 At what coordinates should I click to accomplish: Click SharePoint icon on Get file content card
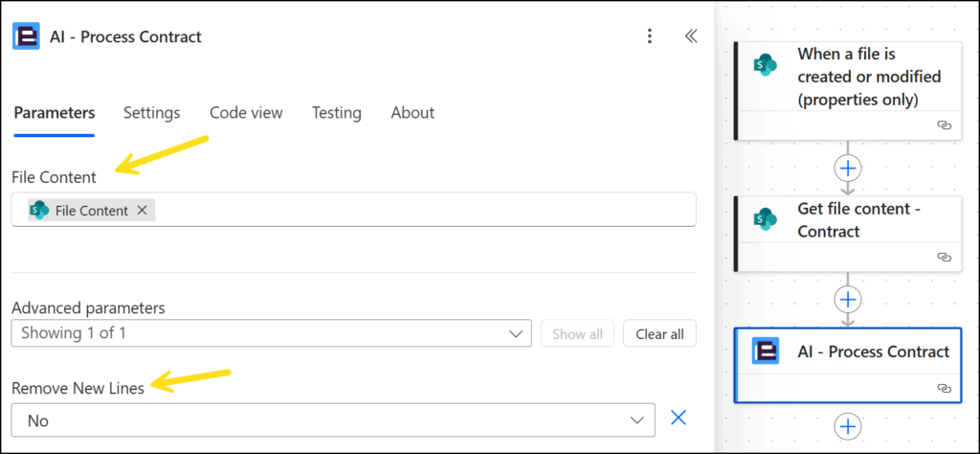pyautogui.click(x=765, y=219)
